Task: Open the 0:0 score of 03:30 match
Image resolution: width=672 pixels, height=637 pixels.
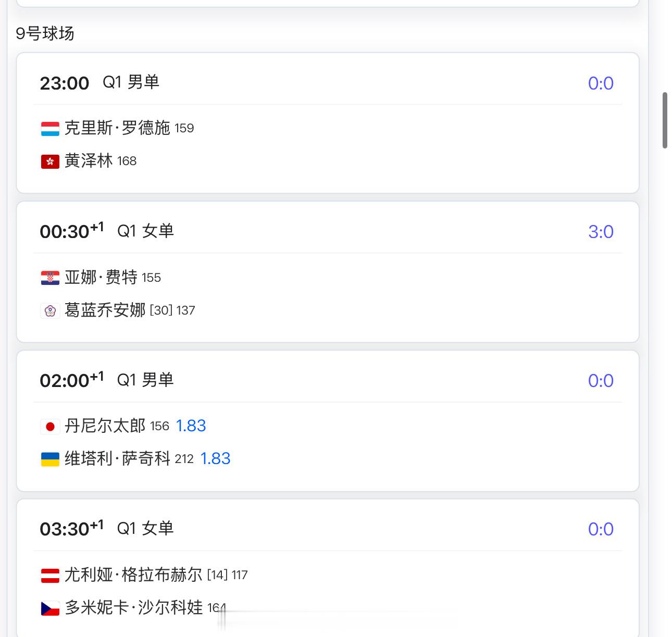Action: pos(601,529)
